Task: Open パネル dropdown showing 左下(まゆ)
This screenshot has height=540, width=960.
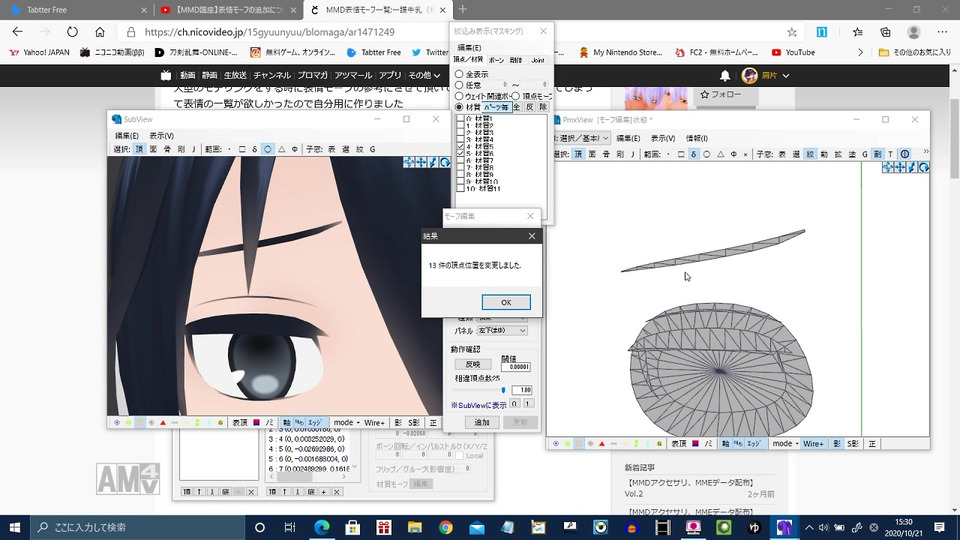Action: 502,331
